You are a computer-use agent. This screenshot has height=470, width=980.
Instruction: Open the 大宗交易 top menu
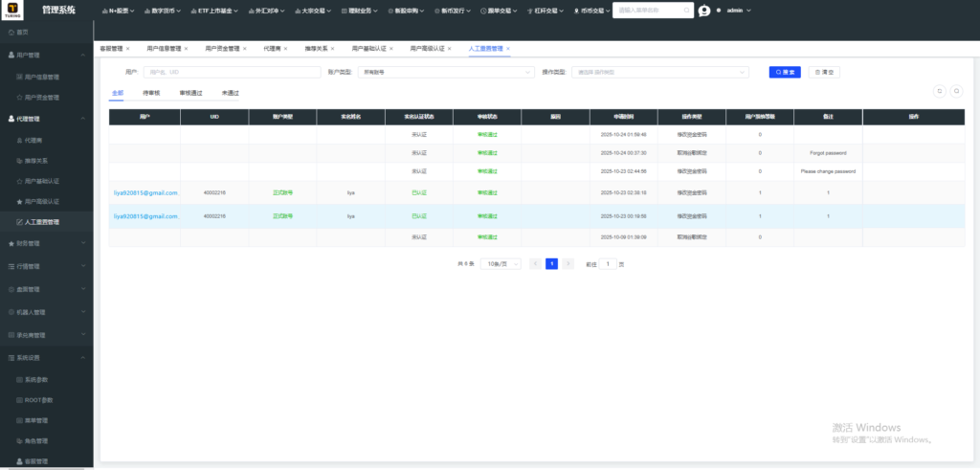313,11
